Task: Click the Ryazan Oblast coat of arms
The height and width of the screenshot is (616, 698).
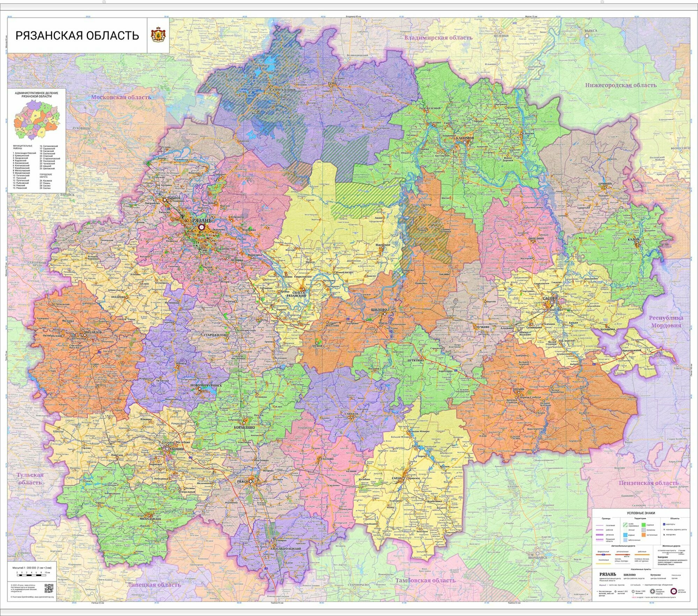Action: [158, 35]
